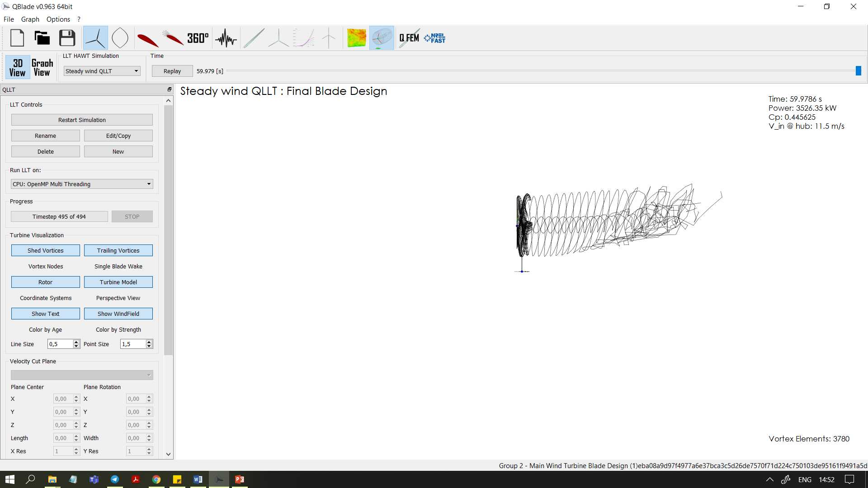Image resolution: width=868 pixels, height=488 pixels.
Task: Open the Options menu
Action: click(x=58, y=19)
